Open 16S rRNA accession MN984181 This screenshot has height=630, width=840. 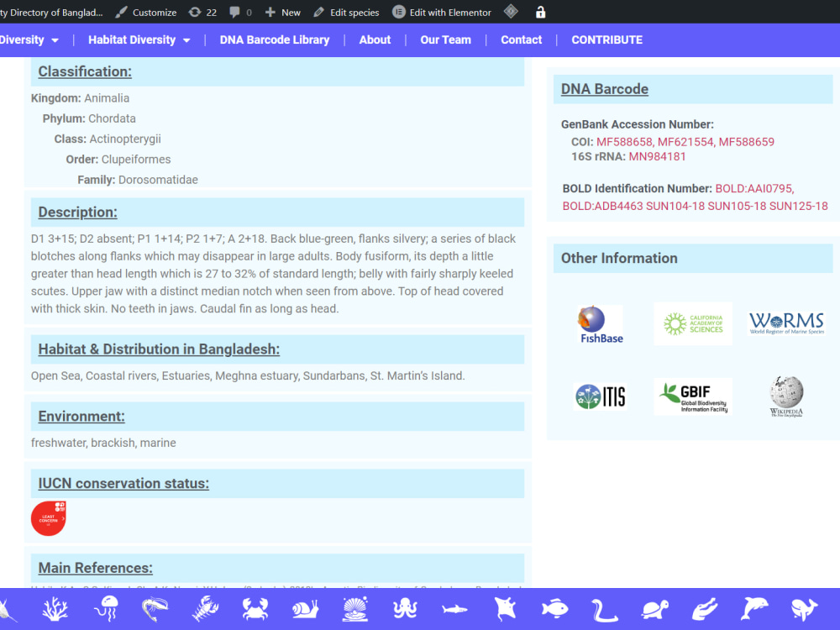657,156
